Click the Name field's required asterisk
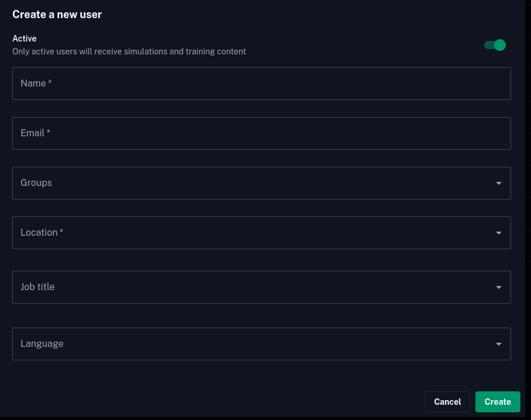This screenshot has height=420, width=531. (x=50, y=83)
